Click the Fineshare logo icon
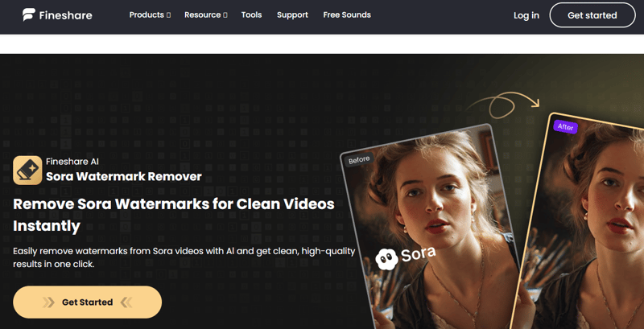 (x=29, y=14)
